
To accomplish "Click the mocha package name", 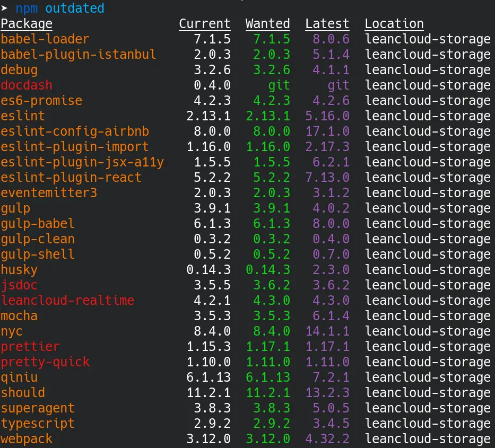I will (19, 315).
